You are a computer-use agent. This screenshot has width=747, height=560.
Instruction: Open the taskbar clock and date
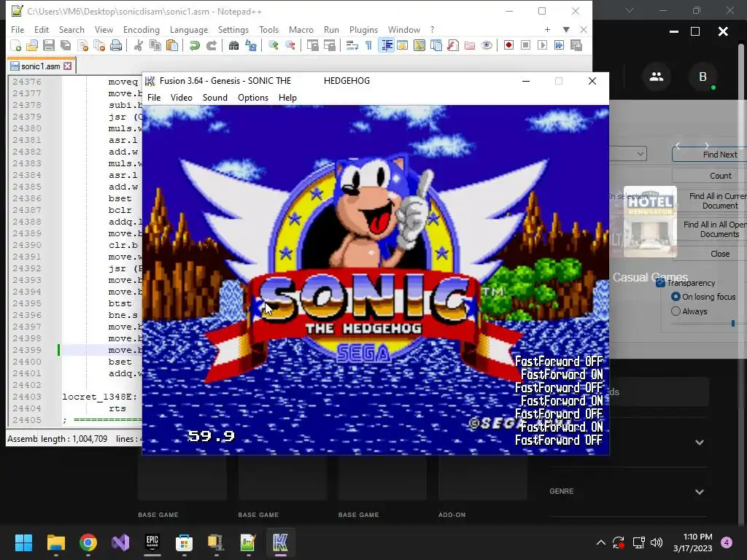tap(693, 542)
